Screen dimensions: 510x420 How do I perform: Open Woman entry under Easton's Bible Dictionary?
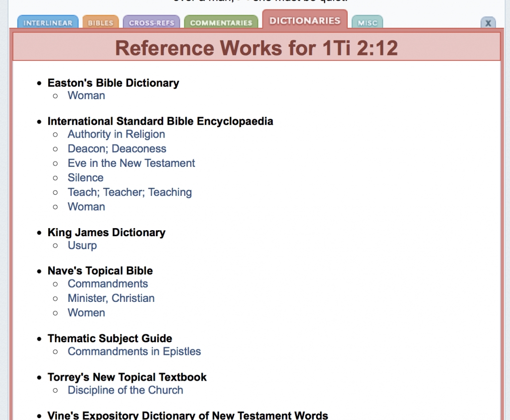click(86, 96)
